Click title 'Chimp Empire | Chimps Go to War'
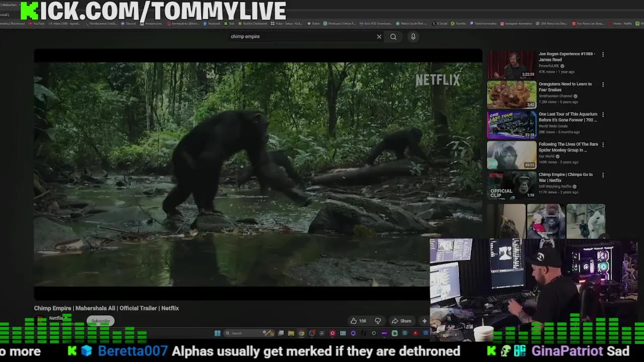 [x=566, y=177]
